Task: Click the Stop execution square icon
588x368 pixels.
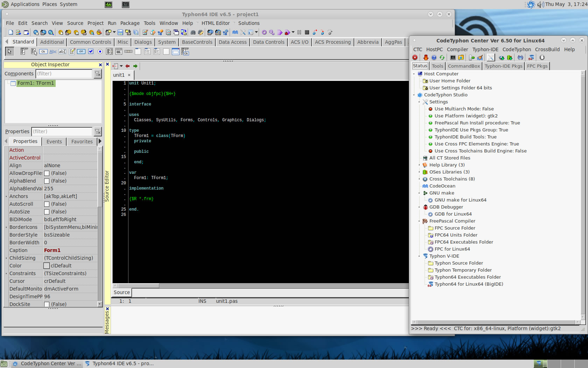Action: [307, 32]
